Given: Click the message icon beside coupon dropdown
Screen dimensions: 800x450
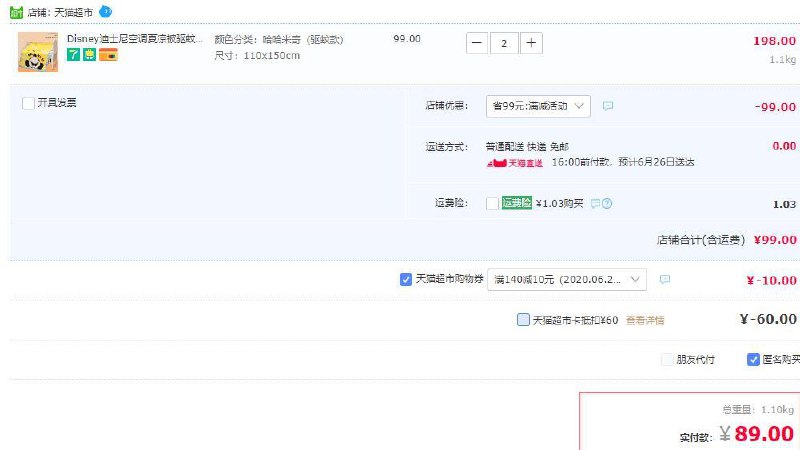Looking at the screenshot, I should click(x=664, y=280).
